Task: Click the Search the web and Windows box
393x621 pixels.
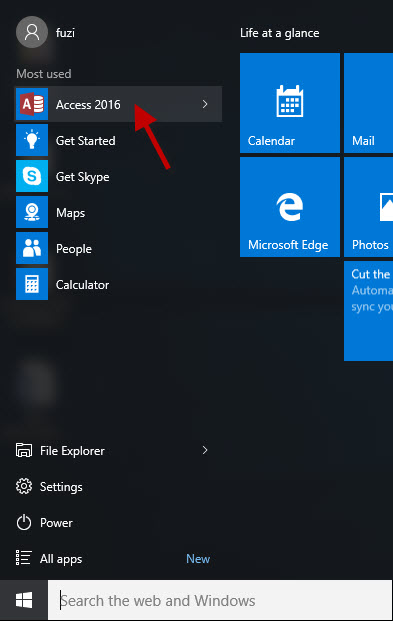Action: tap(220, 600)
